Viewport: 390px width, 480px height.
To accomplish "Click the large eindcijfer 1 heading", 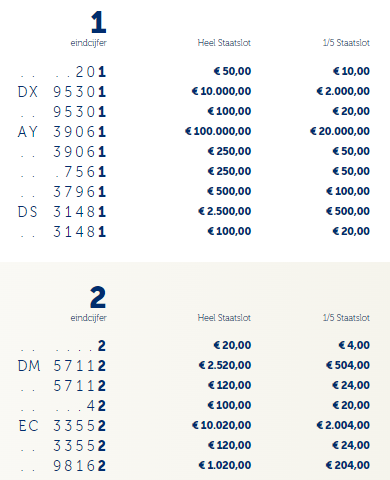I will (x=99, y=22).
